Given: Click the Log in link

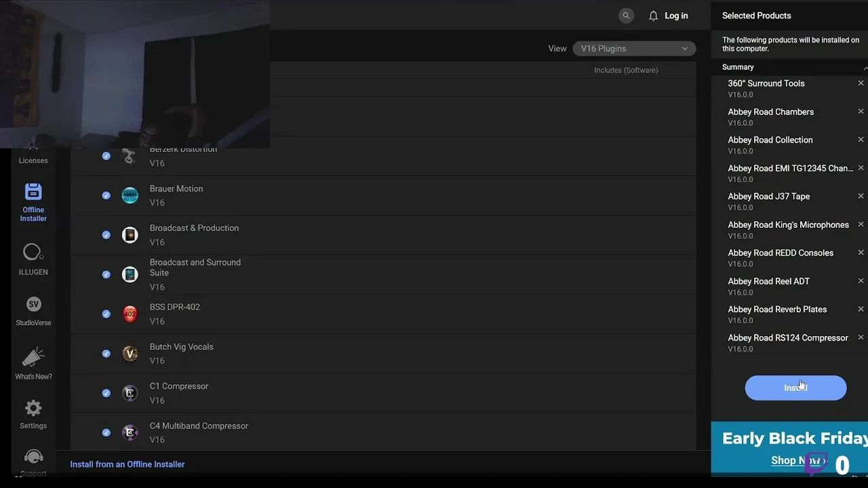Looking at the screenshot, I should (x=676, y=16).
